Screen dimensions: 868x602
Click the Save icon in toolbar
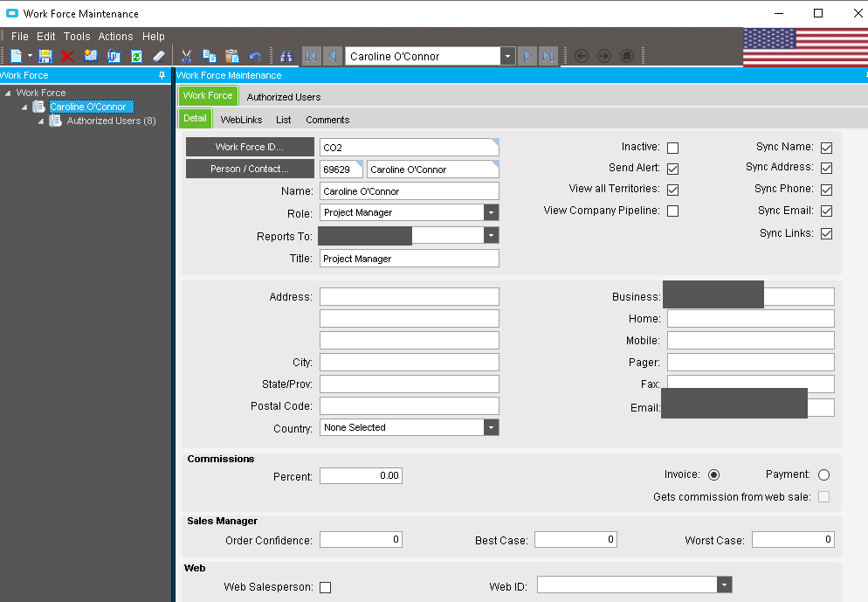tap(45, 56)
